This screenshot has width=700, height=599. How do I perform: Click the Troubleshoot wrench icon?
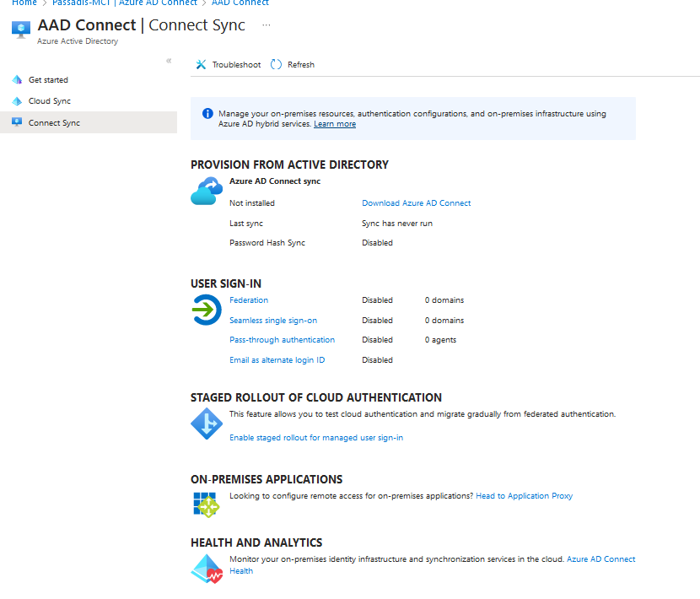[x=201, y=65]
